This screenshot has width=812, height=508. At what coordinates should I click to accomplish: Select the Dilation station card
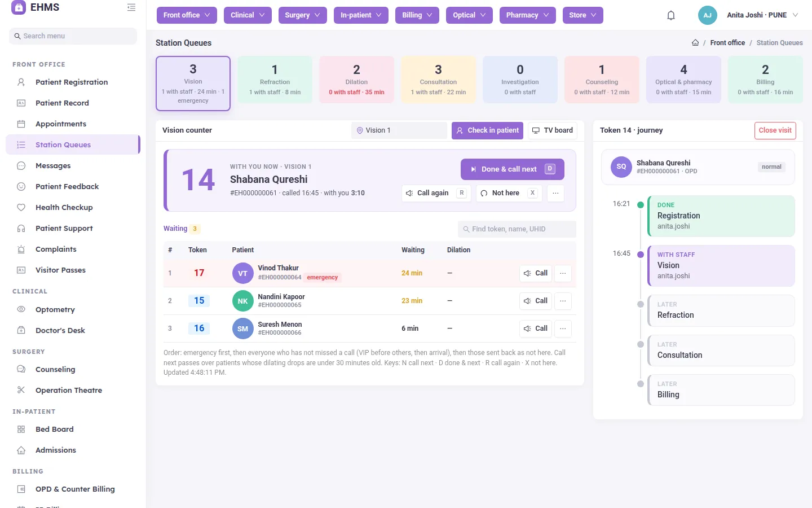[356, 80]
